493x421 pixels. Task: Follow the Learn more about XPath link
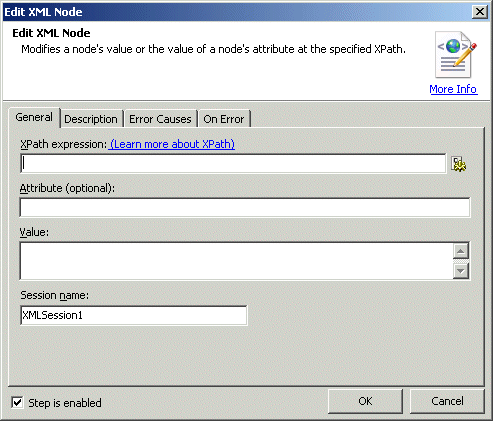[x=172, y=144]
